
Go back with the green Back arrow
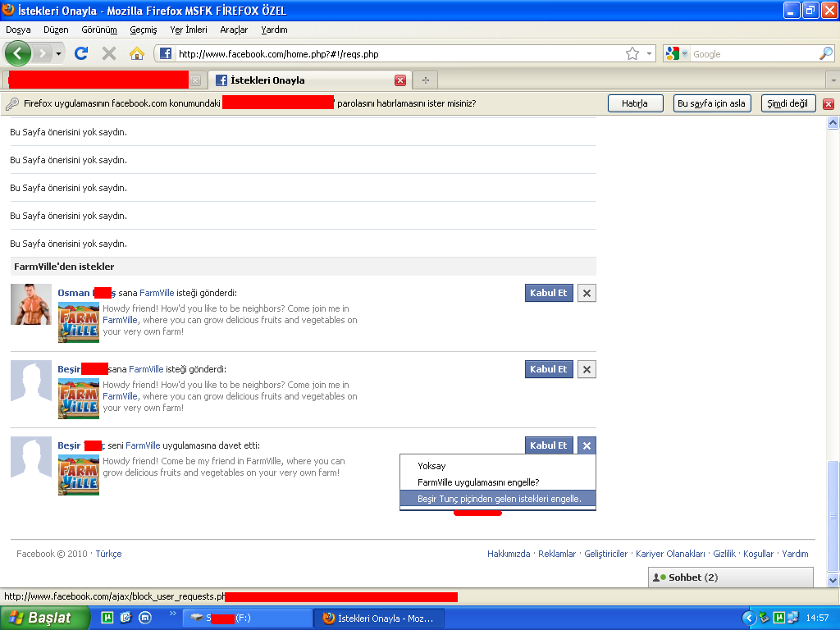(x=18, y=53)
